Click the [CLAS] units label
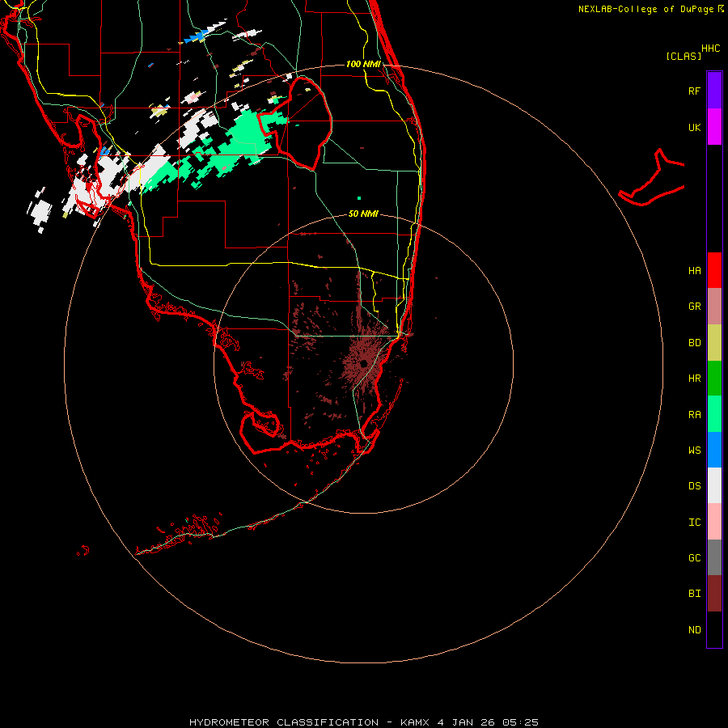Image resolution: width=728 pixels, height=728 pixels. [x=684, y=56]
